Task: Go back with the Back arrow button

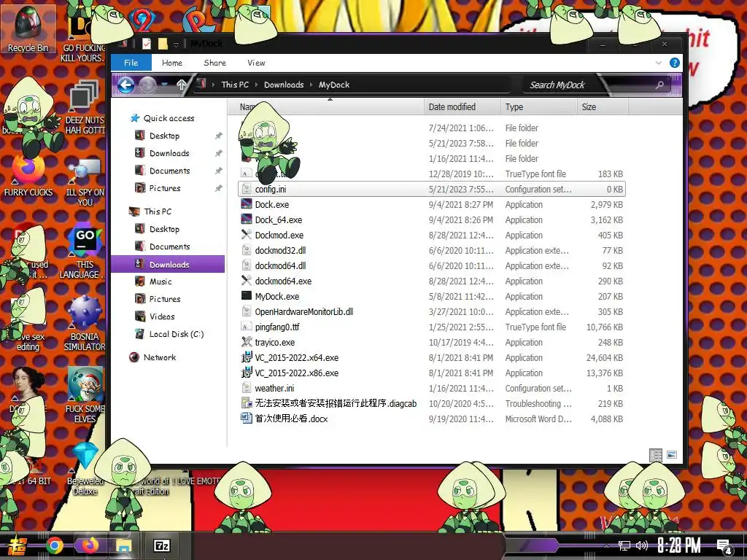Action: 125,85
